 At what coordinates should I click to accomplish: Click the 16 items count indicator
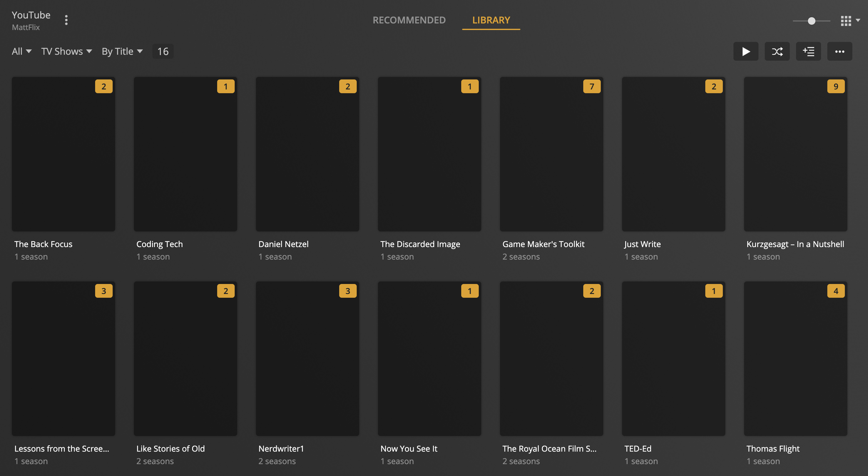coord(162,51)
